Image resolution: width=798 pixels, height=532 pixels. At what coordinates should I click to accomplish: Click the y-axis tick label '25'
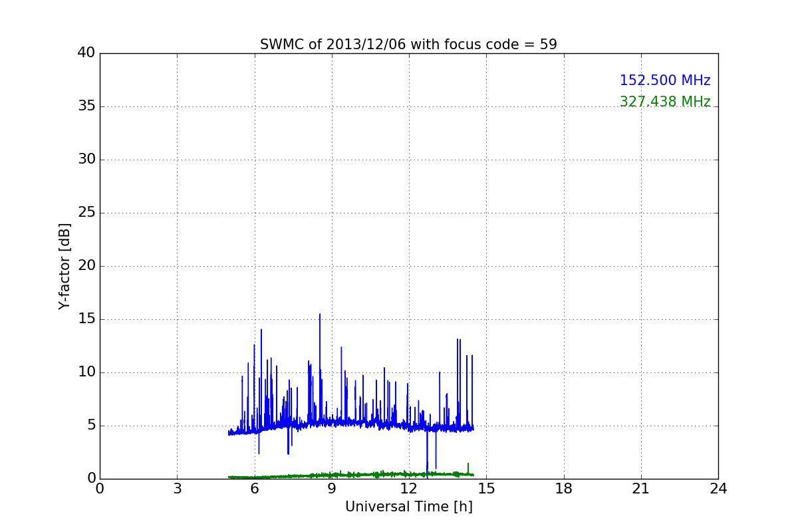pos(86,213)
